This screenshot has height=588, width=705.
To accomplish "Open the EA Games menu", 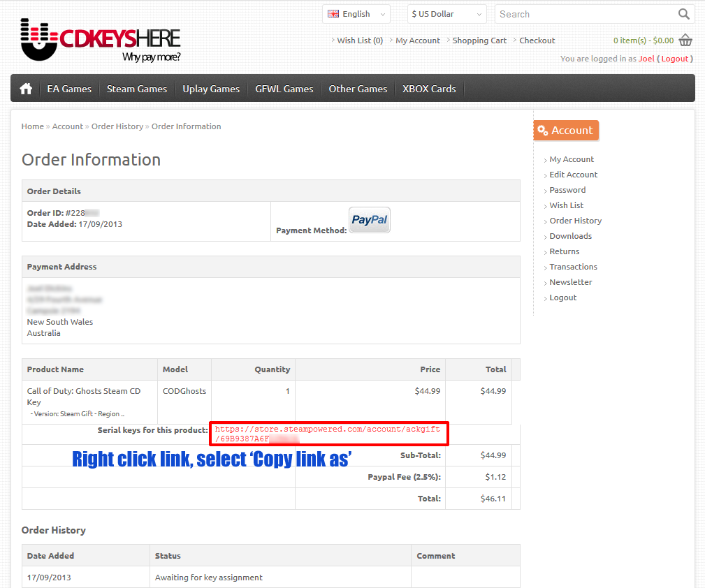I will (x=69, y=89).
